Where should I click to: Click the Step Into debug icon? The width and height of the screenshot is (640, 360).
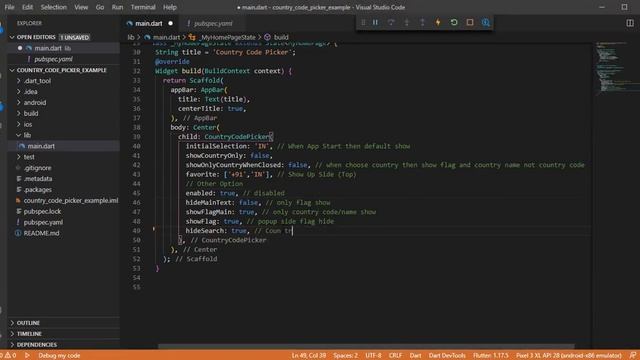407,22
